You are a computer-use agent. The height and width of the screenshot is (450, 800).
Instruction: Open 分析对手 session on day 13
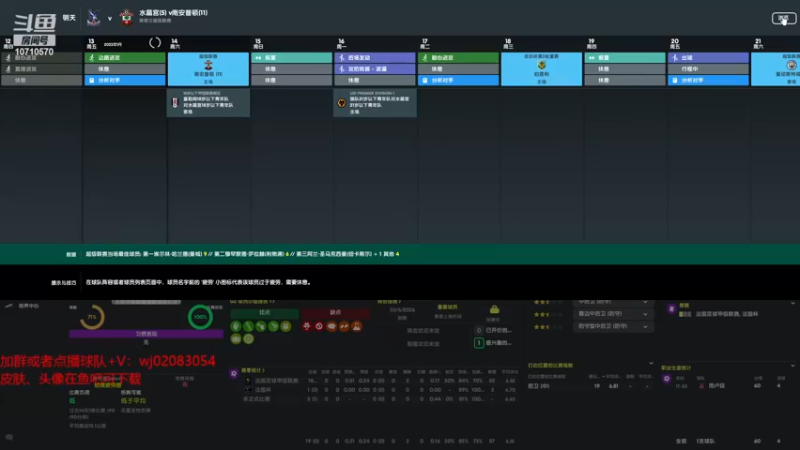pyautogui.click(x=125, y=80)
